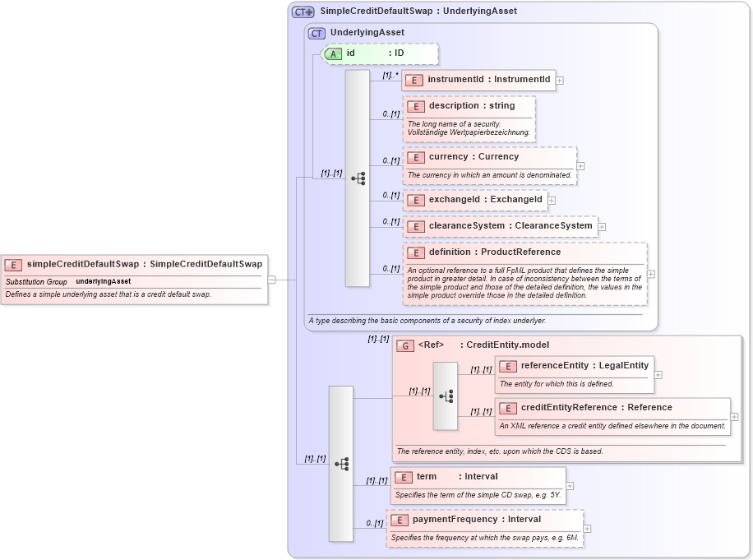
Task: Click the G group icon of CreditEntity.model
Action: [x=405, y=346]
